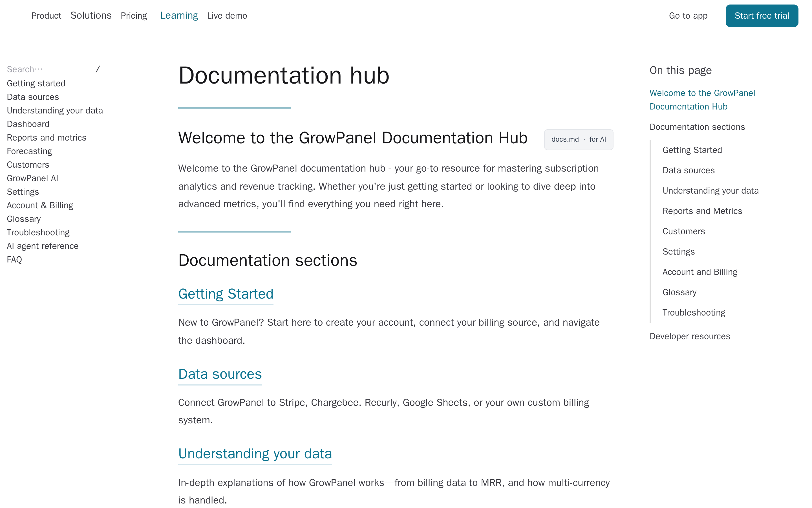Open the Product menu
Screen dimensions: 812x508
click(x=46, y=16)
